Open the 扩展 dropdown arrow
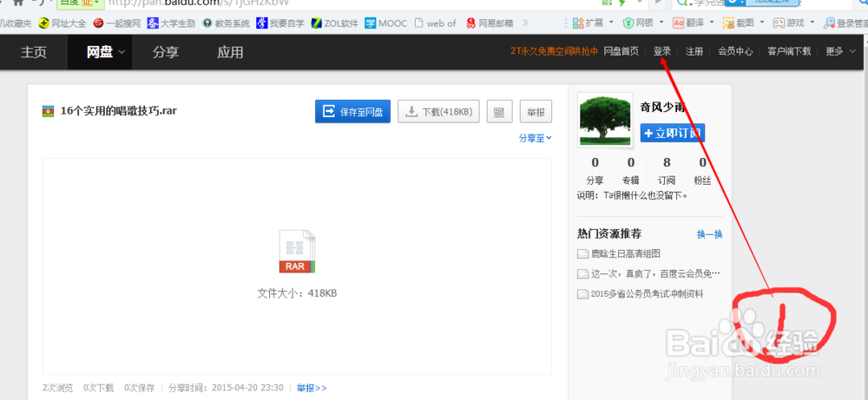This screenshot has width=868, height=400. (611, 23)
